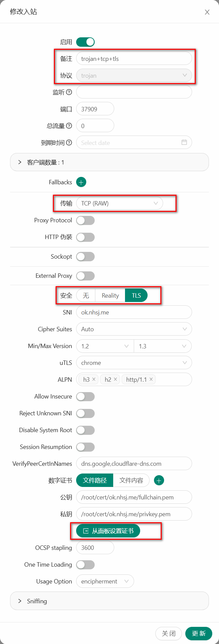Click the help icon next to 到期时间
Viewport: 219px width, 644px height.
click(x=69, y=143)
